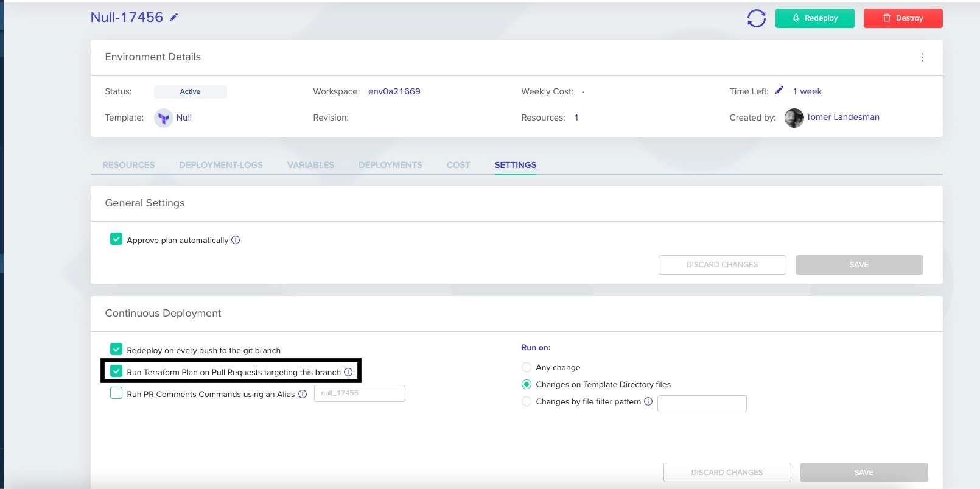Open the env0a21669 workspace link

point(394,91)
